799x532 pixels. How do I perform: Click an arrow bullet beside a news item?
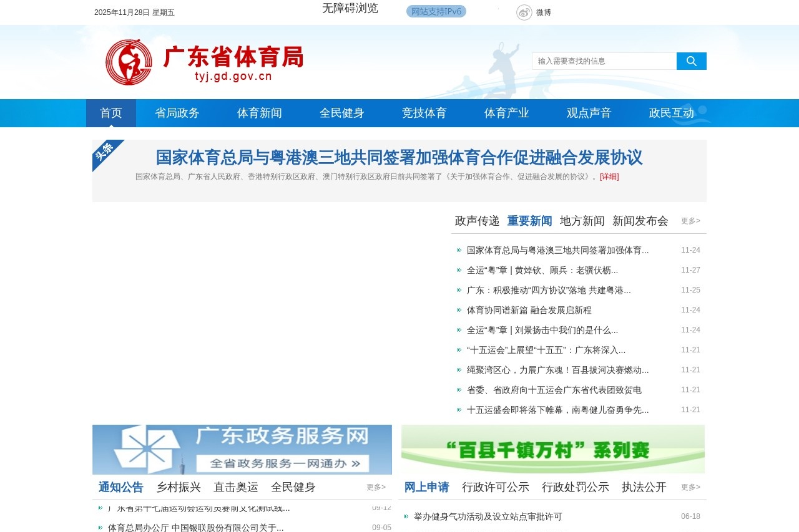pyautogui.click(x=459, y=251)
